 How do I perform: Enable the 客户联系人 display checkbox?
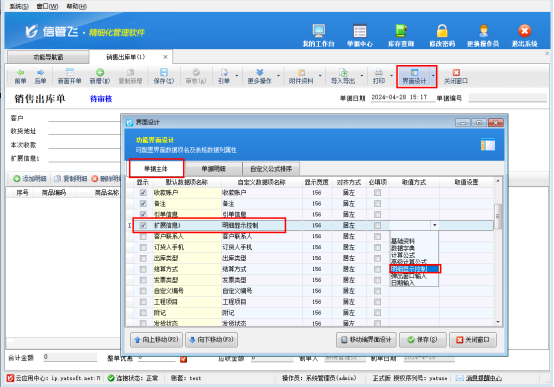(143, 236)
